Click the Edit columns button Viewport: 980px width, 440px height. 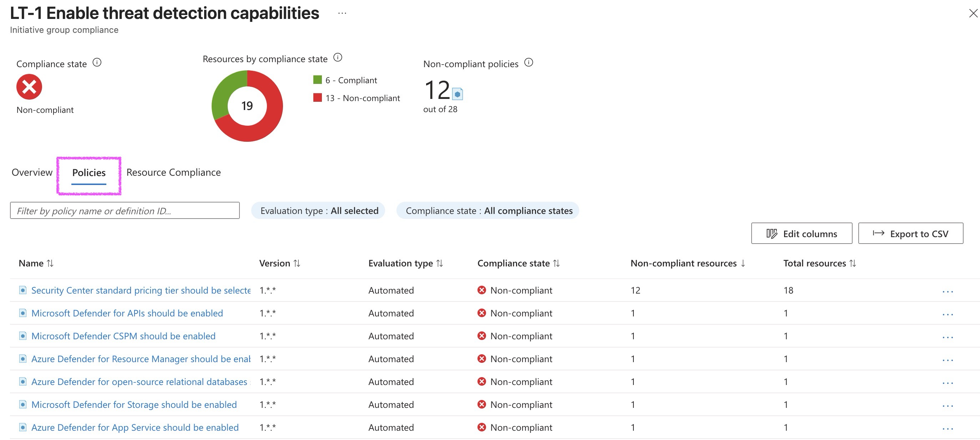(802, 233)
